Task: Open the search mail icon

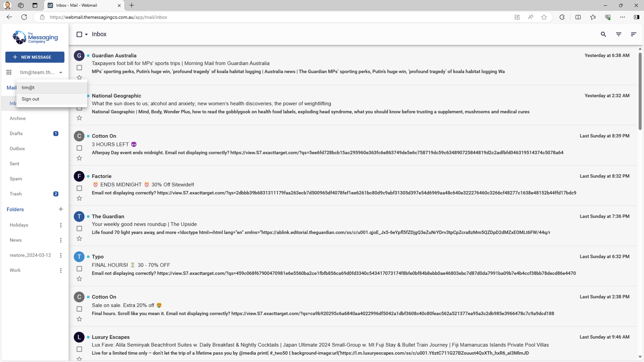Action: [x=603, y=34]
